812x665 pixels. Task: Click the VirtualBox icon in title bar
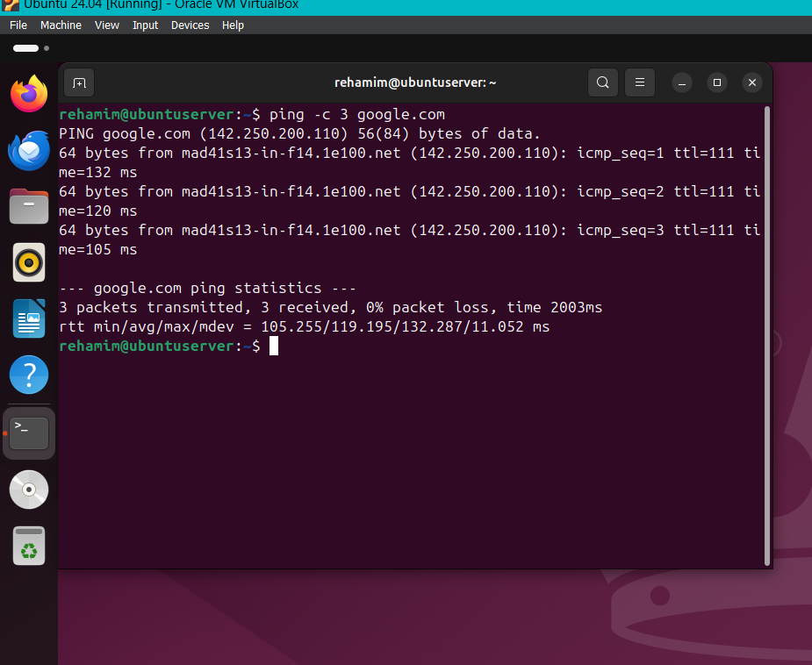pyautogui.click(x=10, y=4)
